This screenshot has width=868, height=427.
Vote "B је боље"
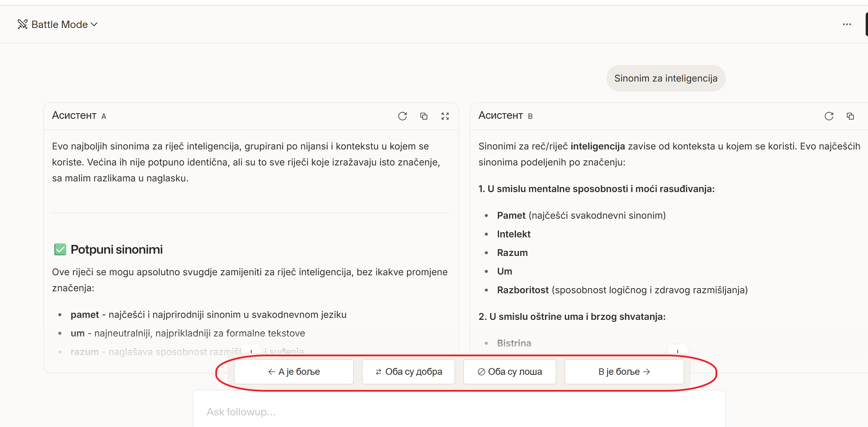pos(624,372)
